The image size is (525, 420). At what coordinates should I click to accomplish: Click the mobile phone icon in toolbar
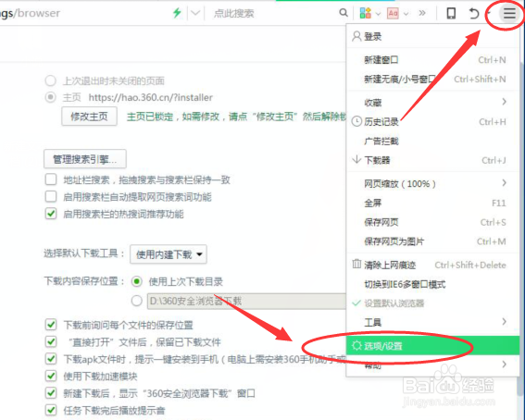(451, 13)
